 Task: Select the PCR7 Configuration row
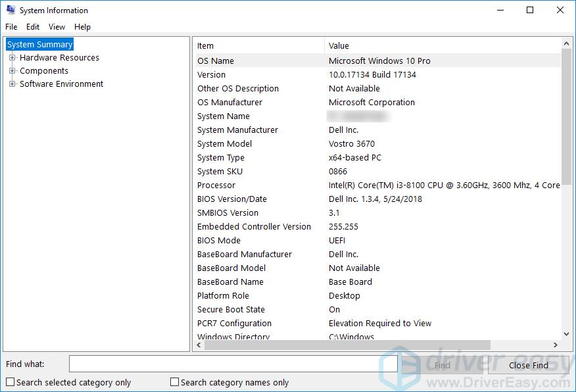pos(378,324)
